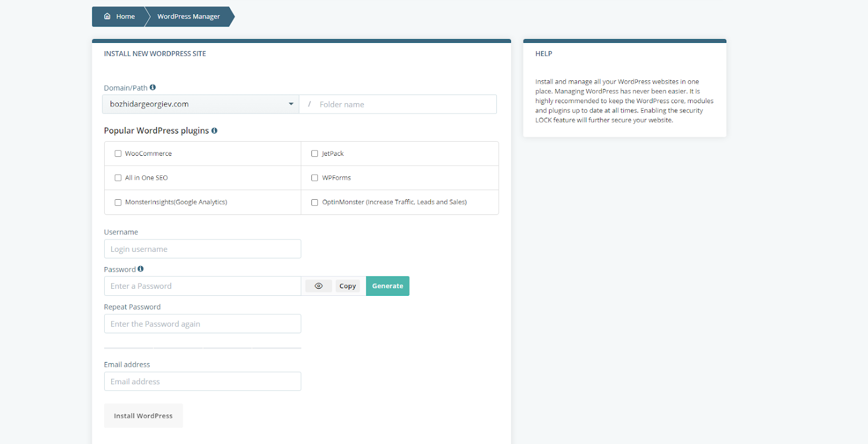The width and height of the screenshot is (868, 444).
Task: Tick the All in One SEO checkbox
Action: (118, 177)
